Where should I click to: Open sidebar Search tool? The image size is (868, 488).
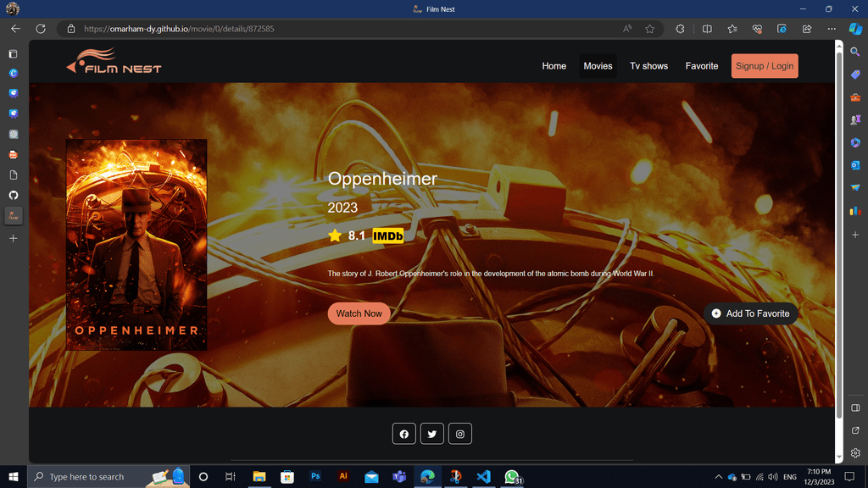pyautogui.click(x=855, y=52)
